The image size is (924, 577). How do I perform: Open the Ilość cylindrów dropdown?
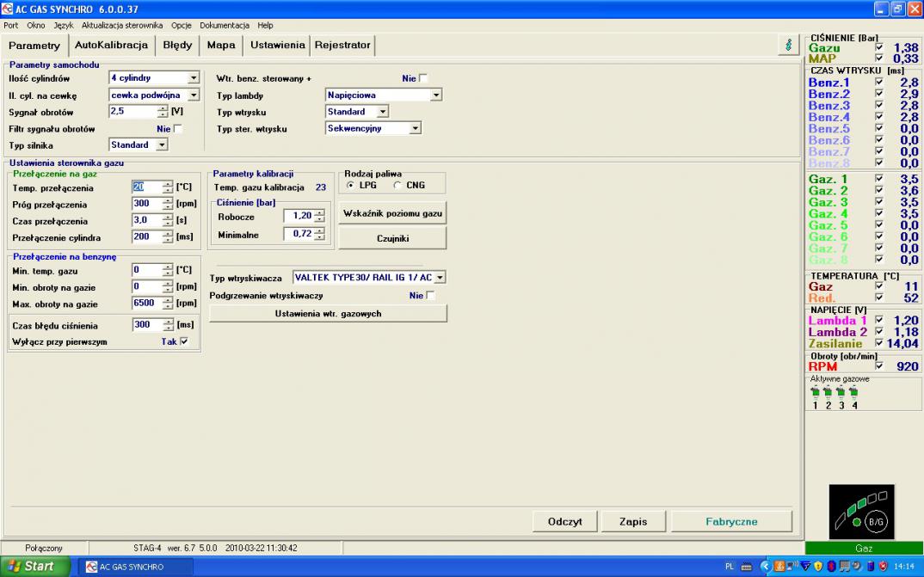click(193, 78)
